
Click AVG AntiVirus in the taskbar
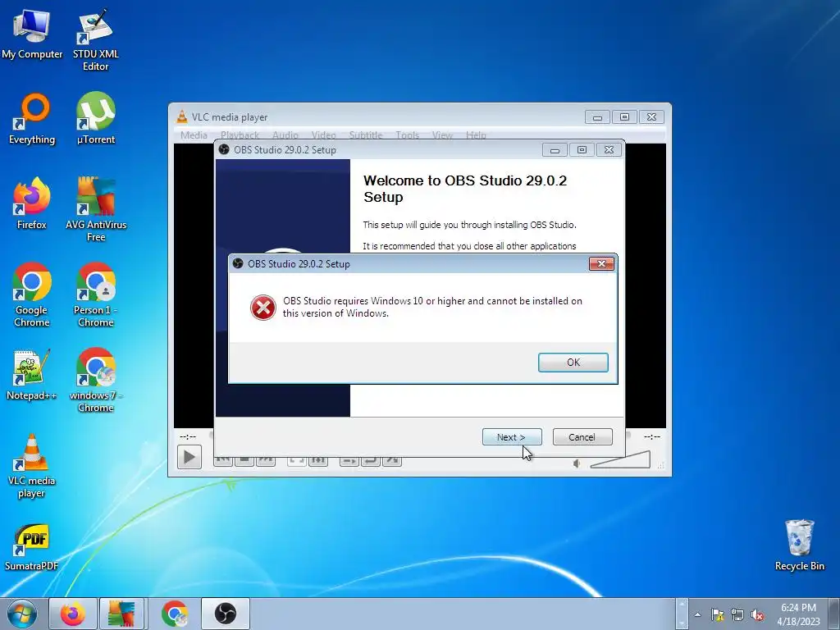(121, 614)
